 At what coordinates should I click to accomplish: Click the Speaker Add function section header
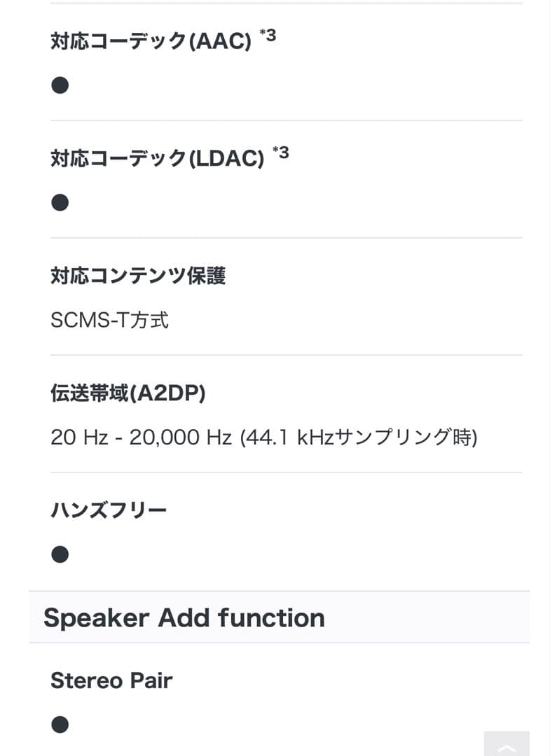click(x=184, y=618)
